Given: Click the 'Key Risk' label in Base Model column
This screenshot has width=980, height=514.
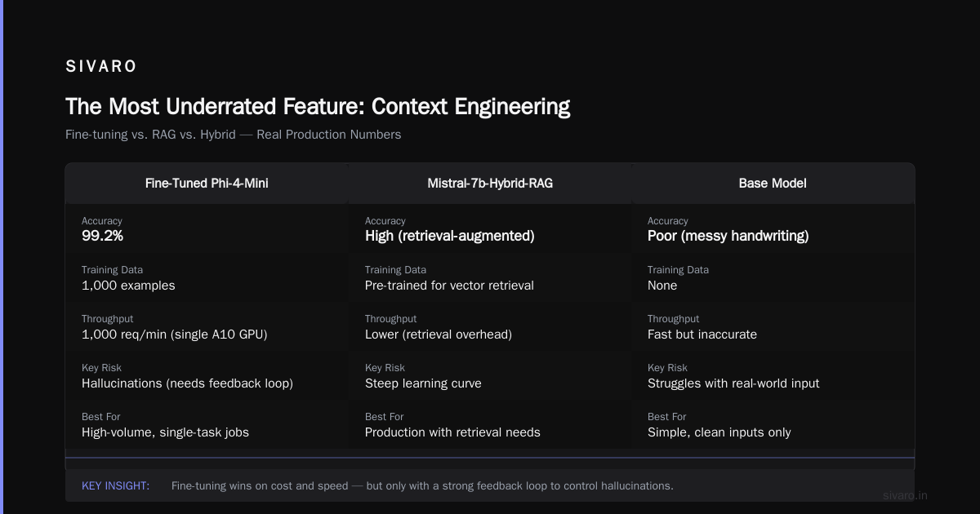Looking at the screenshot, I should [667, 368].
